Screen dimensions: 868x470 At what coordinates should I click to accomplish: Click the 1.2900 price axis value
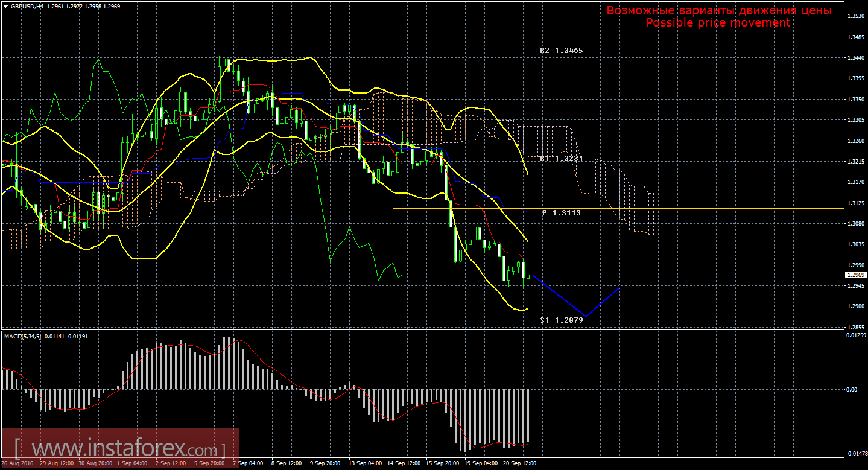pyautogui.click(x=856, y=307)
